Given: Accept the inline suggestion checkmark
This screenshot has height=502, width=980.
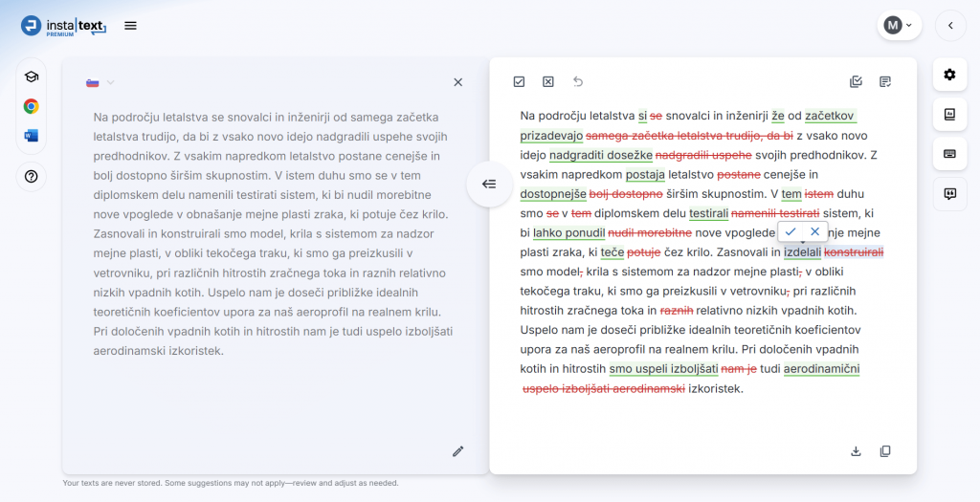Looking at the screenshot, I should pyautogui.click(x=791, y=231).
